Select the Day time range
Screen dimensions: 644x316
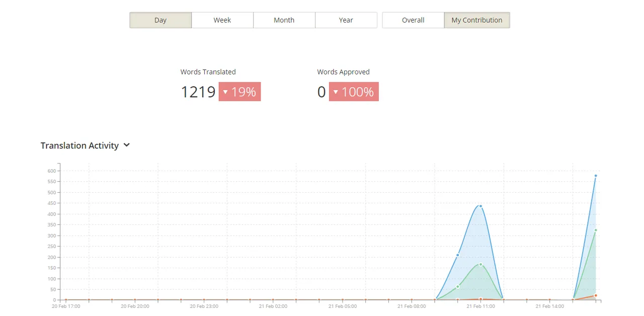pos(160,20)
